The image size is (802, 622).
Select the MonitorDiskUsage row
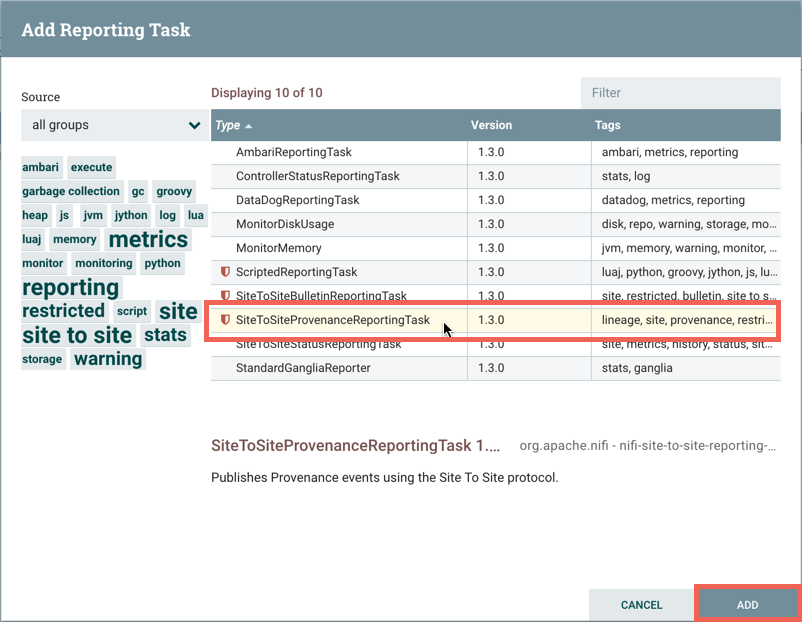pyautogui.click(x=496, y=224)
